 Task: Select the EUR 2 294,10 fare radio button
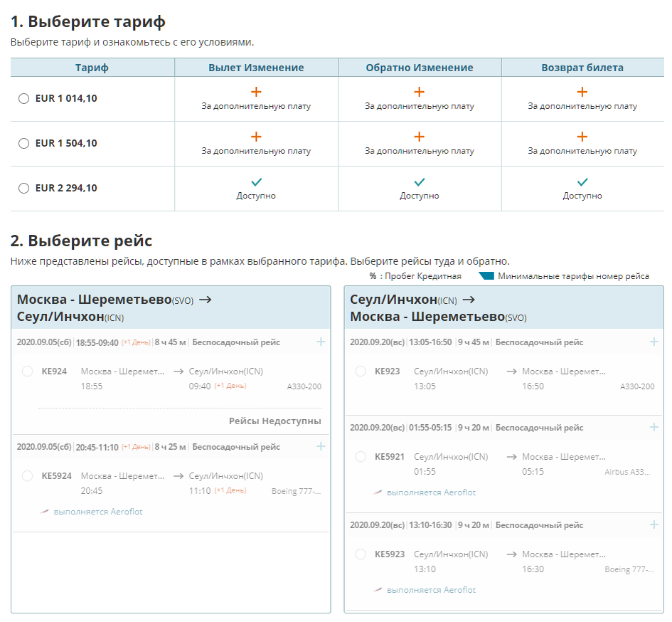point(23,189)
